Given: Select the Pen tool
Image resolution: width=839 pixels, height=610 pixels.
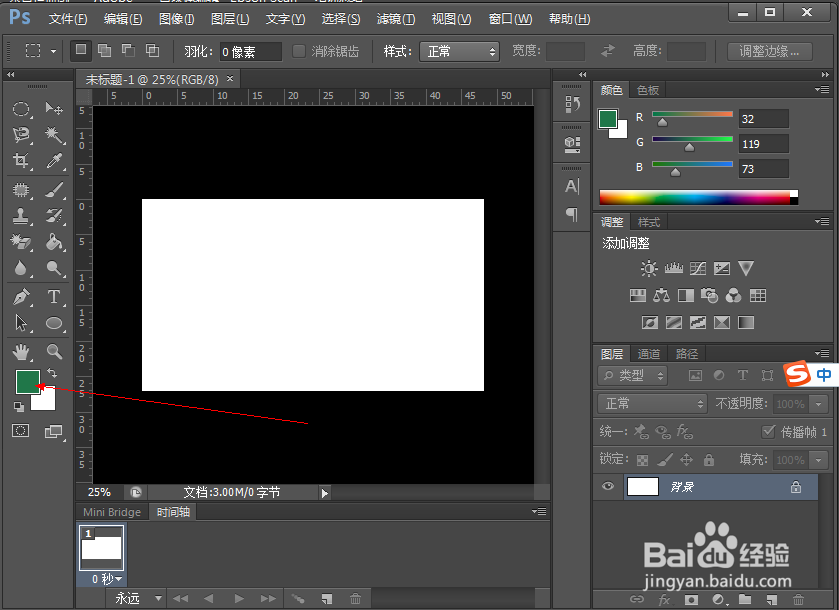Looking at the screenshot, I should 21,296.
